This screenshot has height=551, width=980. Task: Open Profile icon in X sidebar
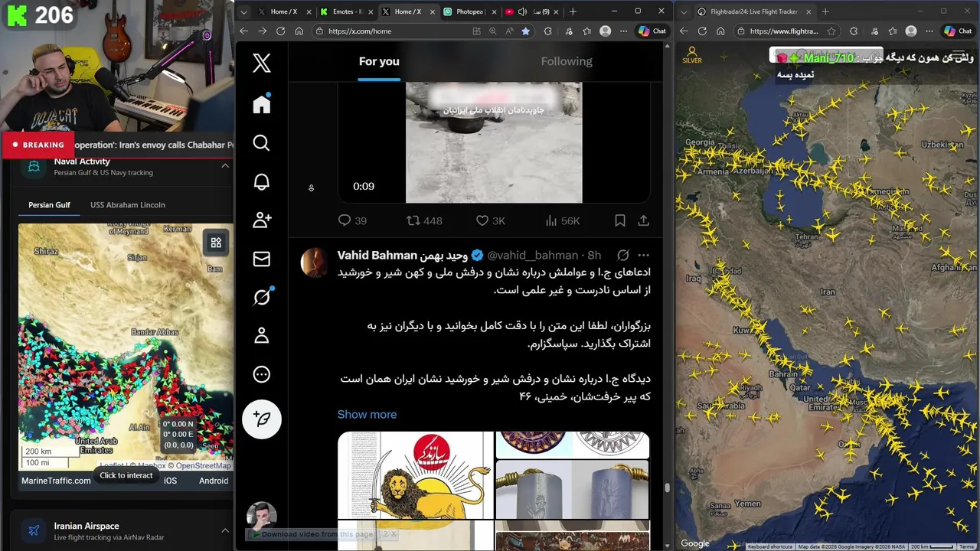(x=262, y=335)
